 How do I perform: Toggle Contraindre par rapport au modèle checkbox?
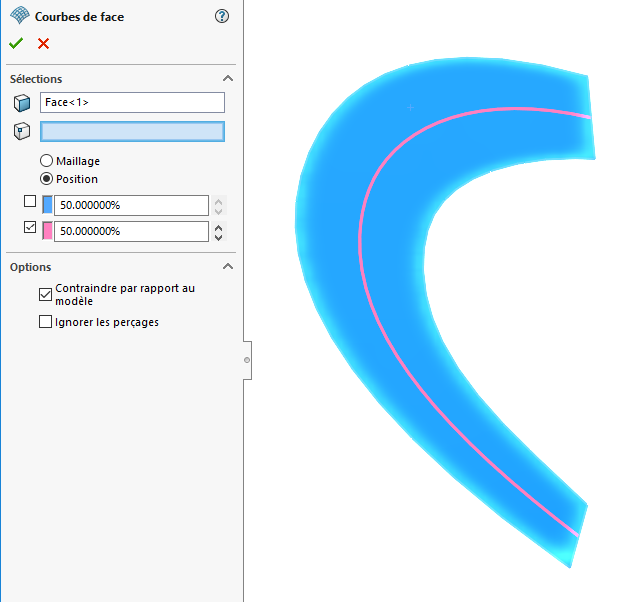coord(46,295)
